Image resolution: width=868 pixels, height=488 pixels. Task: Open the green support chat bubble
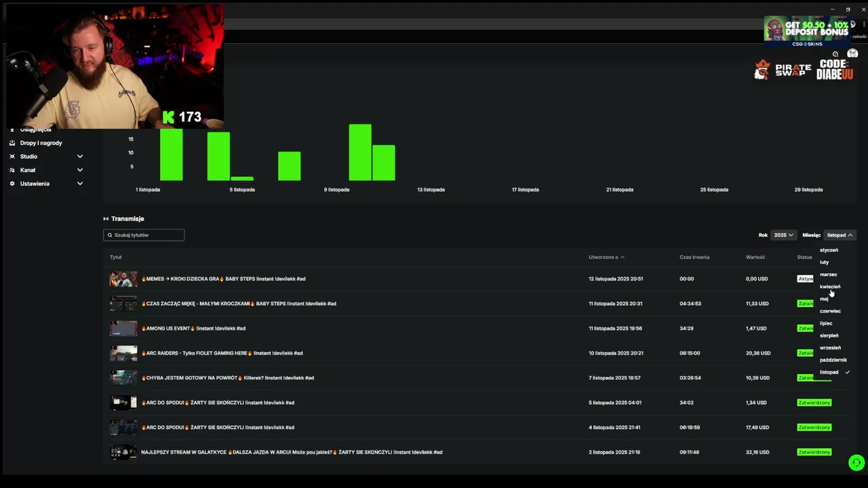(x=856, y=463)
